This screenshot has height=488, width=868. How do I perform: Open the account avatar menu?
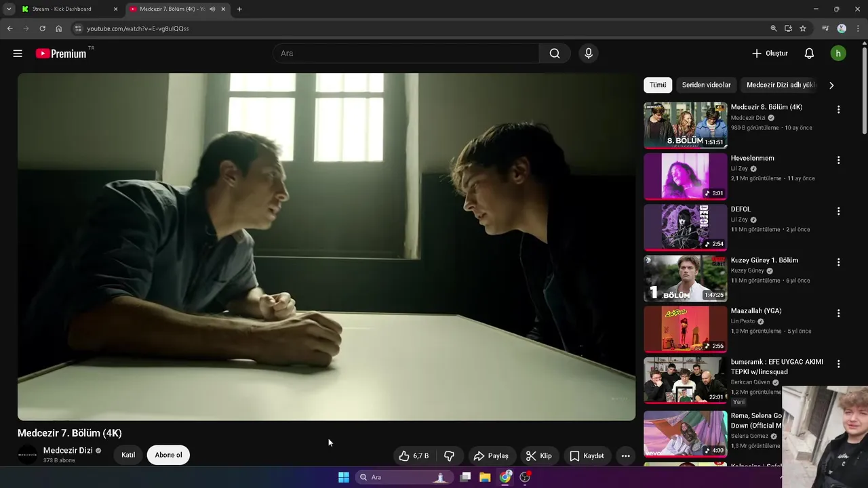point(838,54)
